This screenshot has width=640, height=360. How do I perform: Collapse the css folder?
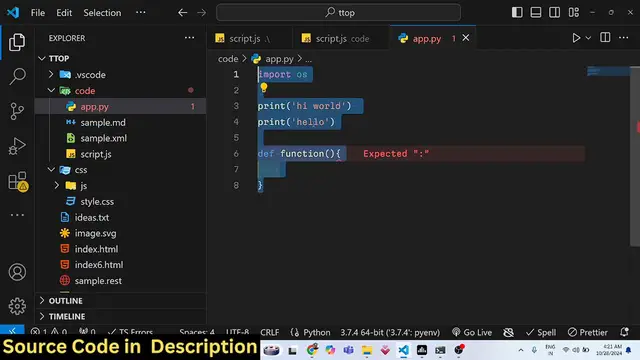click(51, 169)
